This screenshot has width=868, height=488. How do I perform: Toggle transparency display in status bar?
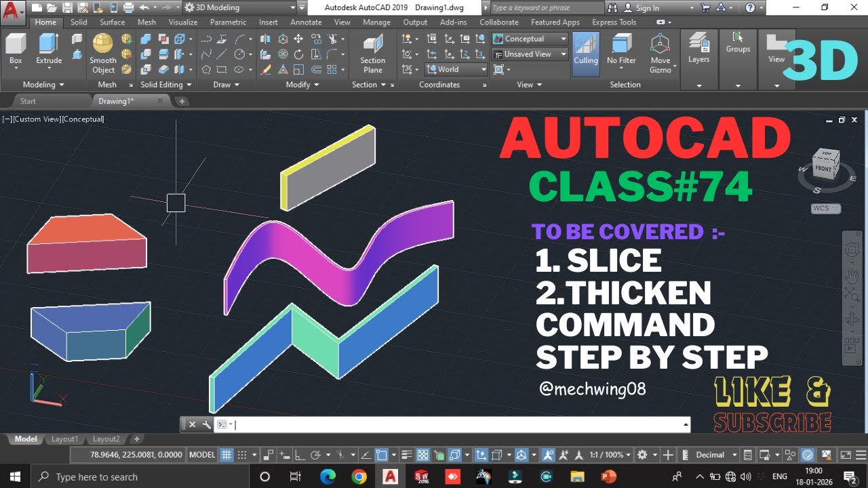422,455
